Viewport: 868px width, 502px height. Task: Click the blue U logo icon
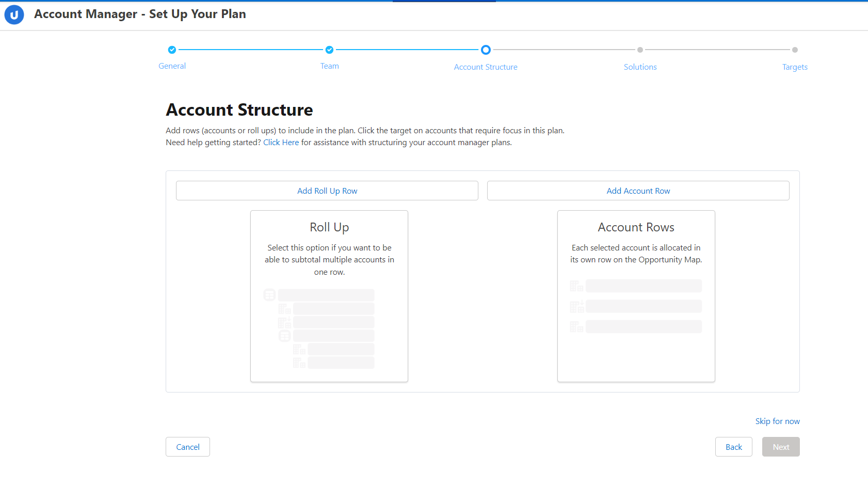14,15
